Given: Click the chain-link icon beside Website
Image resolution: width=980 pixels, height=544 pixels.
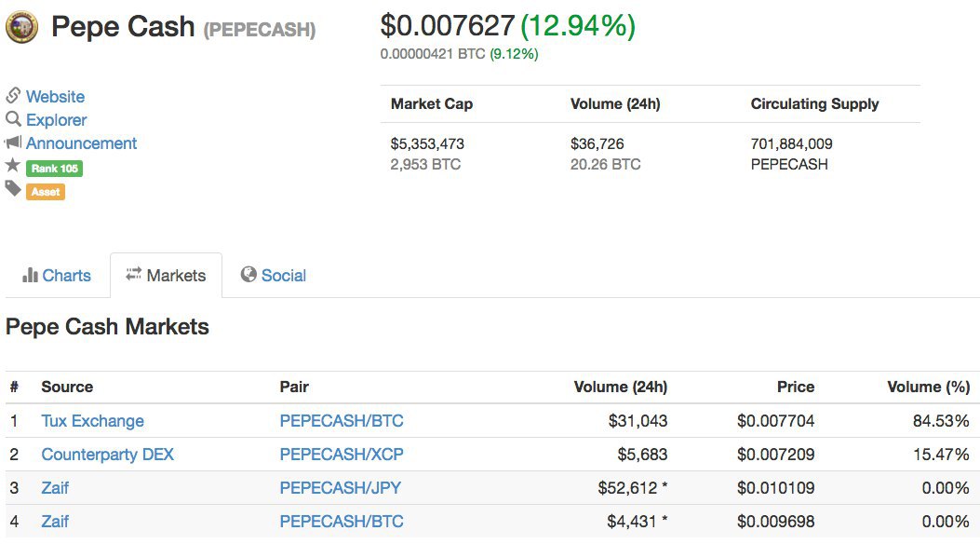Looking at the screenshot, I should click(x=13, y=95).
